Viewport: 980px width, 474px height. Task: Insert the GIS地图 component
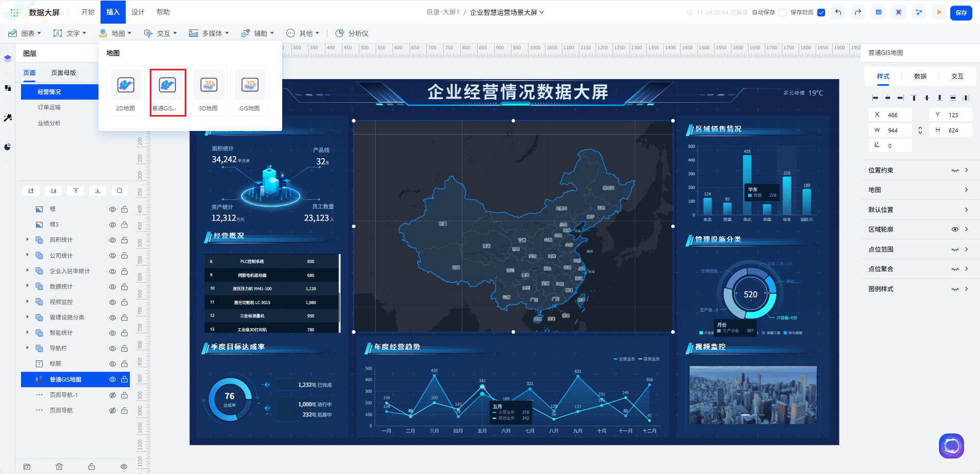point(250,91)
